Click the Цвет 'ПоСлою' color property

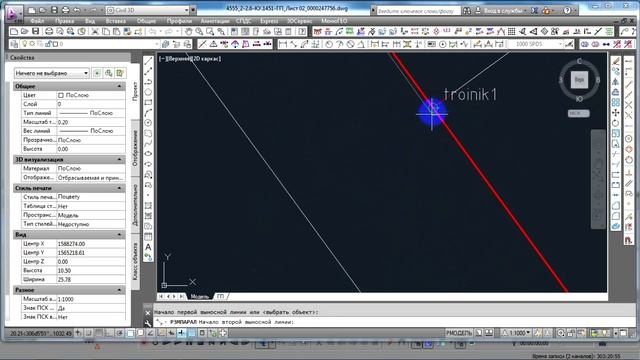click(91, 95)
